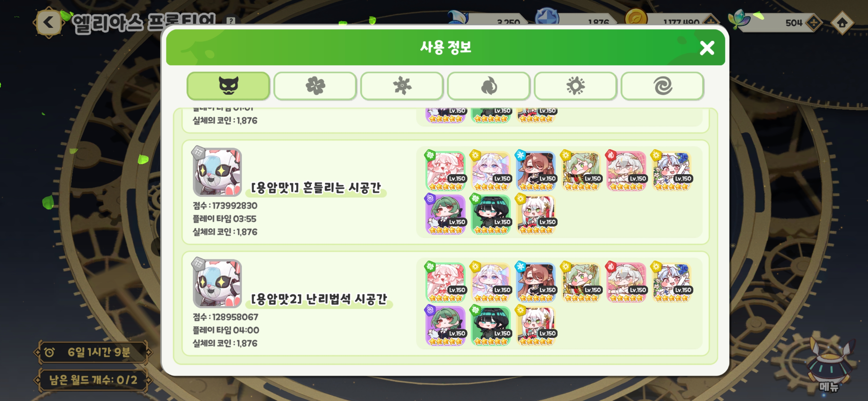Viewport: 868px width, 401px height.
Task: Select the cat mask boss tab
Action: [x=228, y=86]
